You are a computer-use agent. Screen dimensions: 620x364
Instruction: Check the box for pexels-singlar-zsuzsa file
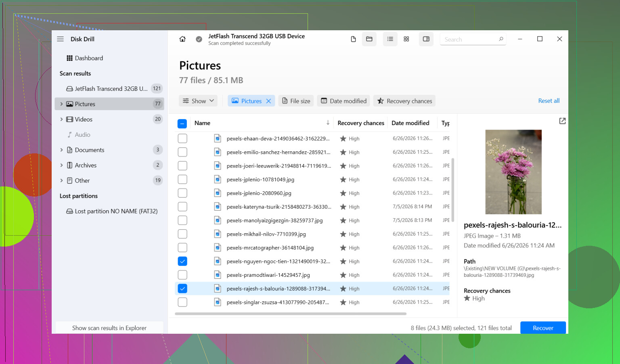coord(182,302)
